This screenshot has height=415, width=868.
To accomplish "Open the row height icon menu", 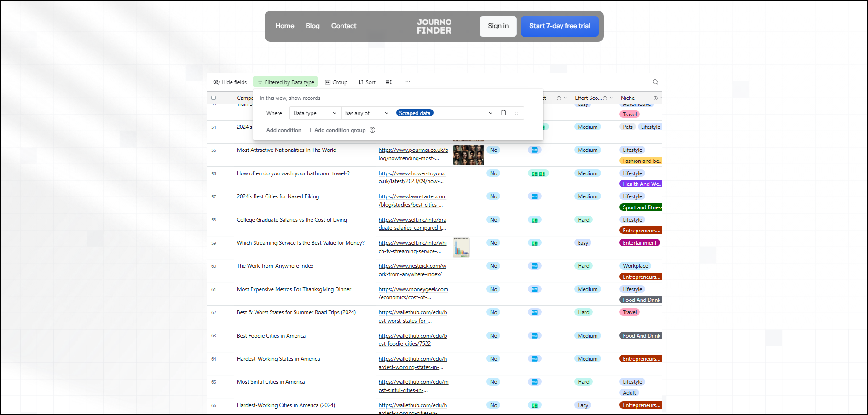I will click(x=388, y=82).
